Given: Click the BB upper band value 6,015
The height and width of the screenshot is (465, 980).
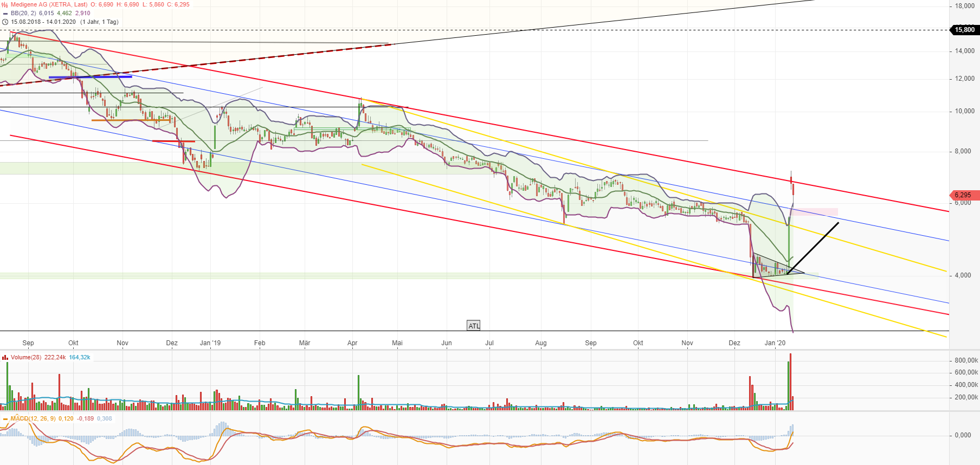Looking at the screenshot, I should click(47, 13).
